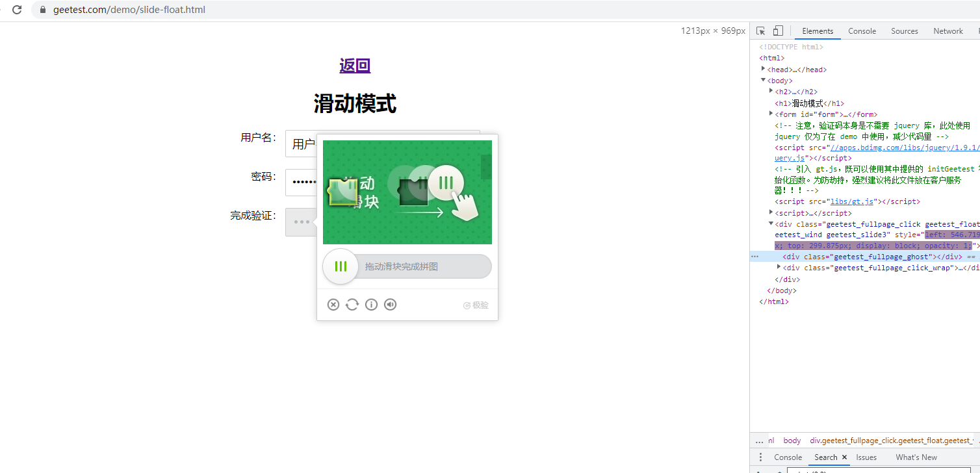Collapse the body node
980x473 pixels.
click(764, 81)
